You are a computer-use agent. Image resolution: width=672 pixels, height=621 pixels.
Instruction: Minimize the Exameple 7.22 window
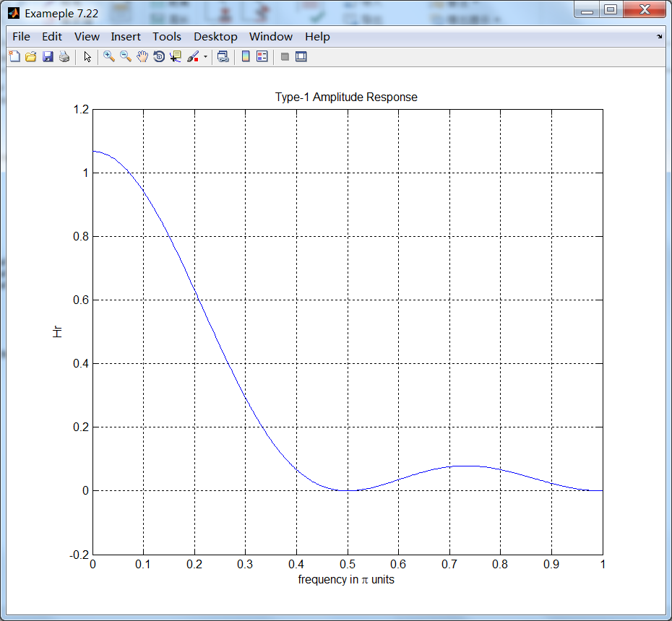[587, 10]
